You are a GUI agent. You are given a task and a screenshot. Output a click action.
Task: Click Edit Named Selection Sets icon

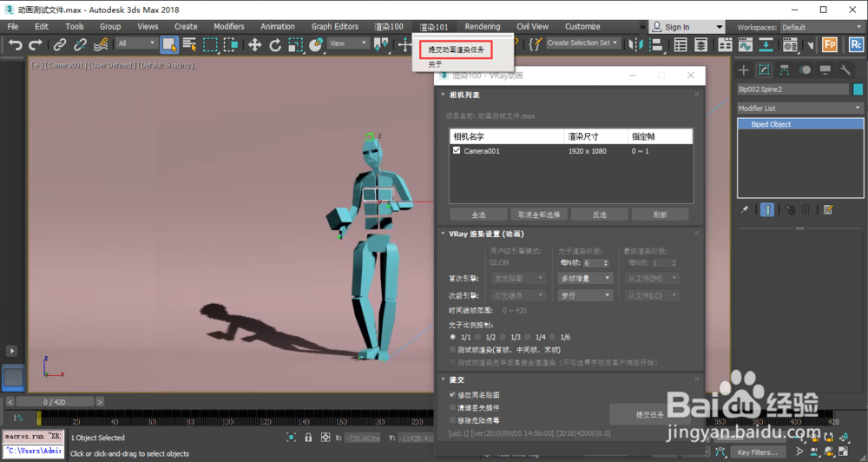coord(535,44)
